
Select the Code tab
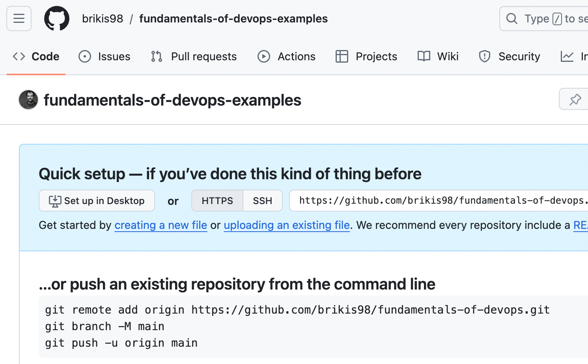(36, 56)
